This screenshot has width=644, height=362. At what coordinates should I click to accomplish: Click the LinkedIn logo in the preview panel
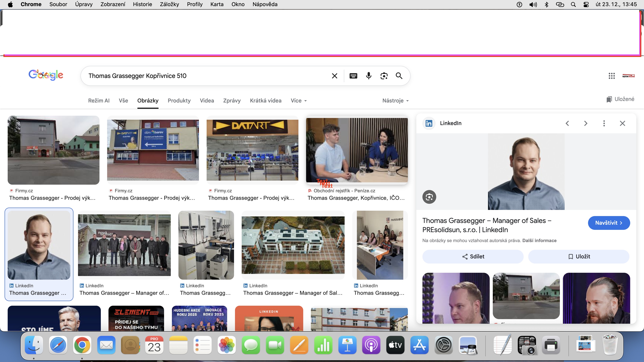429,123
